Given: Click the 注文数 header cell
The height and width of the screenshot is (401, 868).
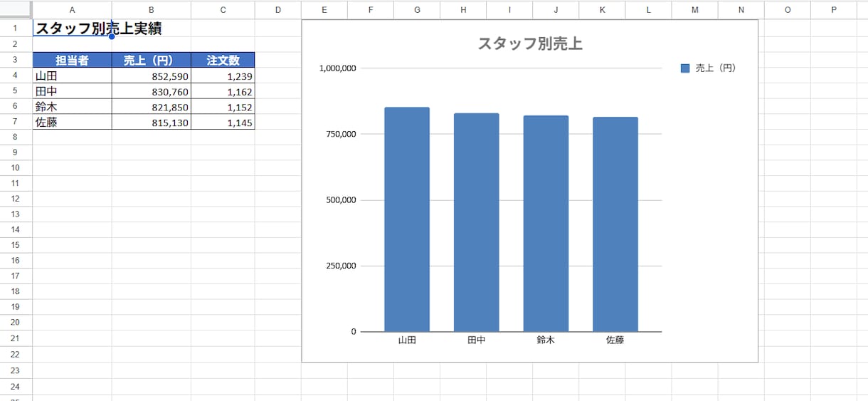Looking at the screenshot, I should pos(223,61).
